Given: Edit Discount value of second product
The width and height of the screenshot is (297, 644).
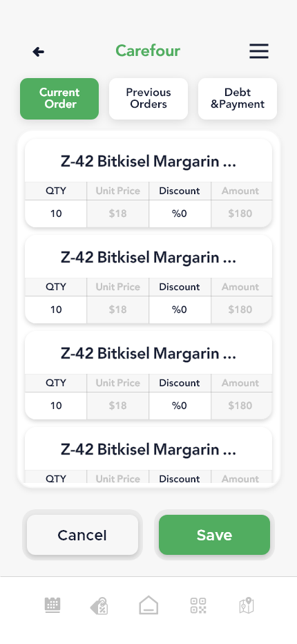Looking at the screenshot, I should [x=180, y=310].
